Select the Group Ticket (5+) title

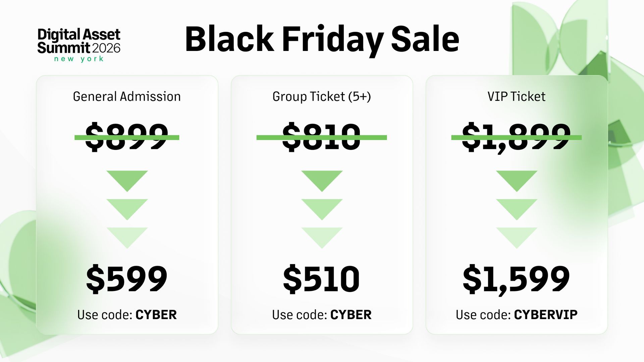click(x=322, y=97)
